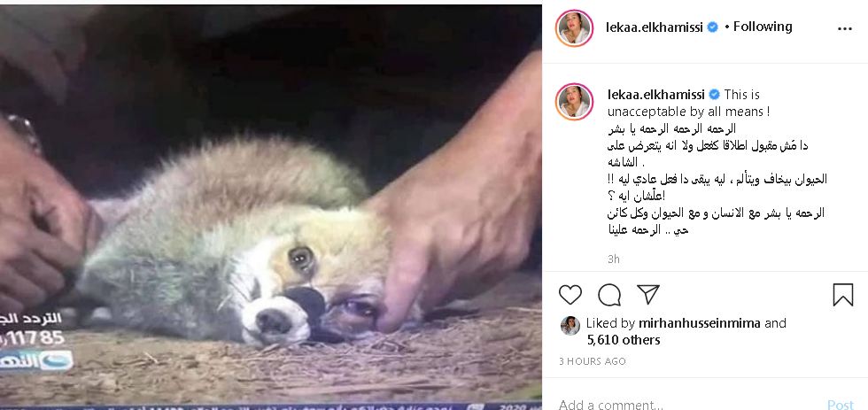The height and width of the screenshot is (410, 868).
Task: Click the header profile picture of lekaa.elkhamissi
Action: click(x=574, y=27)
